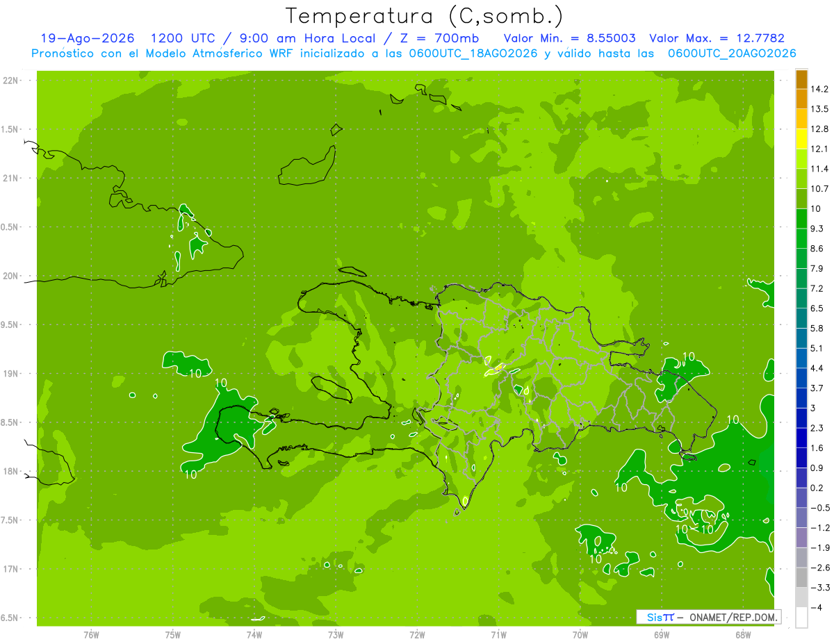The height and width of the screenshot is (644, 834).
Task: Pick the dark blue swatch between 2.3 and 1.6
Action: pyautogui.click(x=801, y=437)
